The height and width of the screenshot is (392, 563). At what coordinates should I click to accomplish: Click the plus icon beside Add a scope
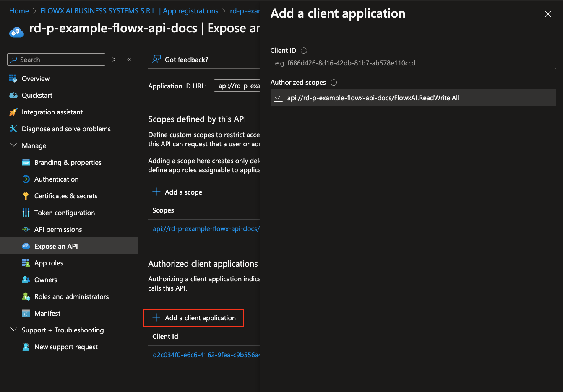pyautogui.click(x=156, y=192)
